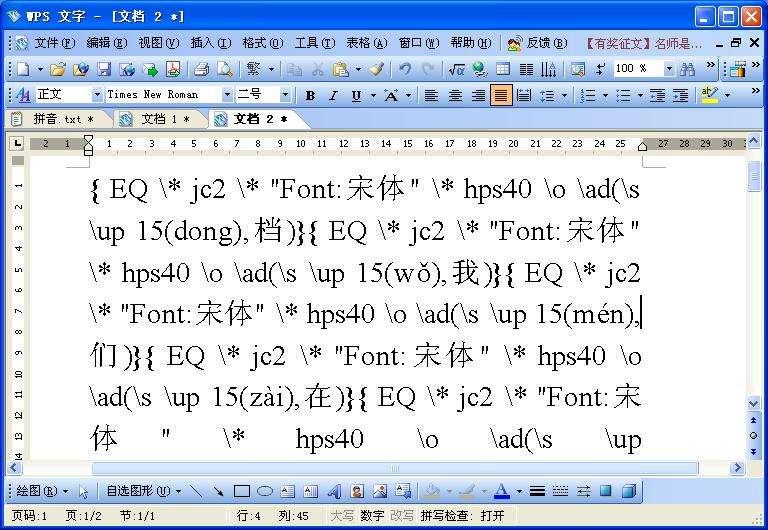Open the column layout icon

pyautogui.click(x=527, y=69)
